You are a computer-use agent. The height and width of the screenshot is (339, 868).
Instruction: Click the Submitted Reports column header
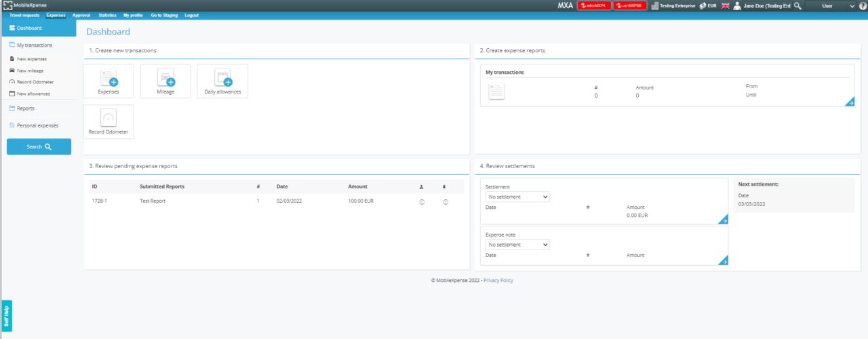coord(162,186)
